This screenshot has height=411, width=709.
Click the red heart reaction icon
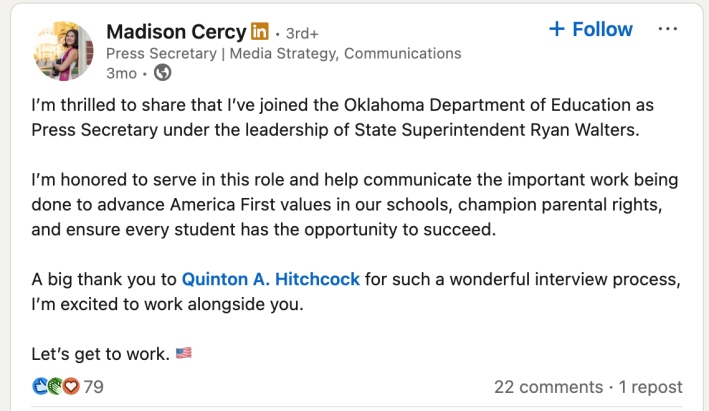pos(70,386)
